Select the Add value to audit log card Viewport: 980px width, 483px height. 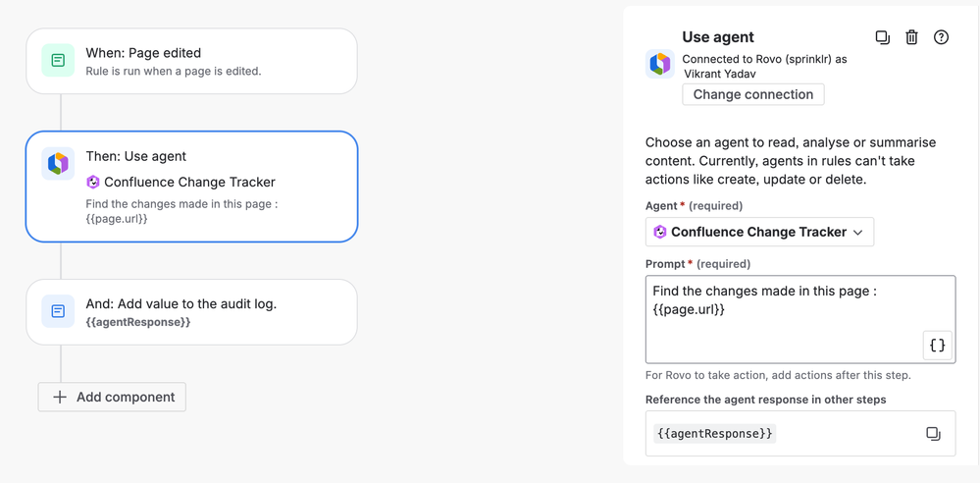point(191,311)
